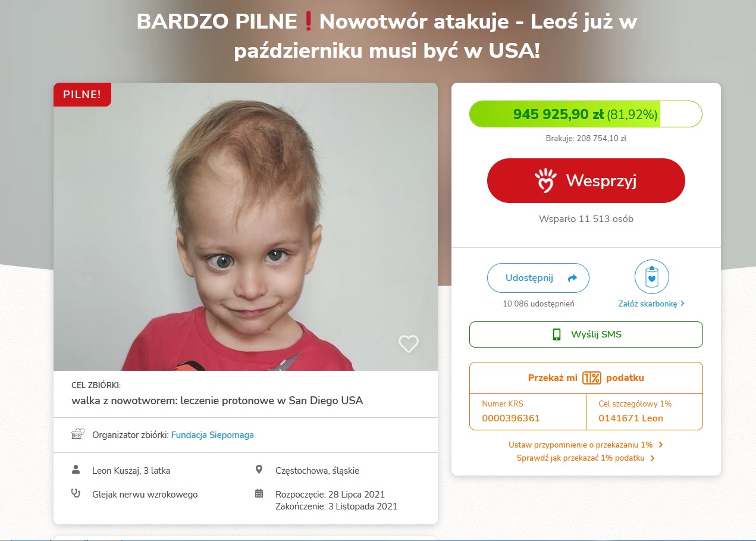Click the hand-heart logo in Wesprzyj button
Image resolution: width=756 pixels, height=541 pixels.
(x=545, y=180)
